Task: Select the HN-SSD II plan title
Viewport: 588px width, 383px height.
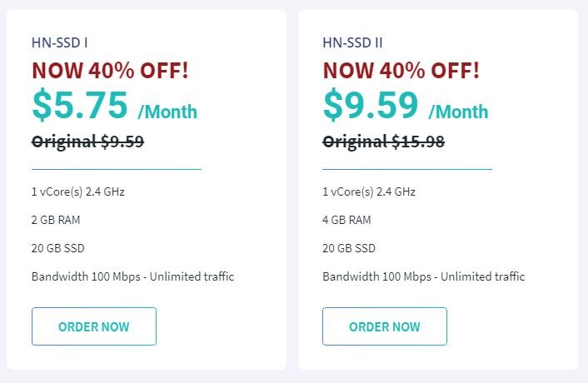Action: click(353, 42)
